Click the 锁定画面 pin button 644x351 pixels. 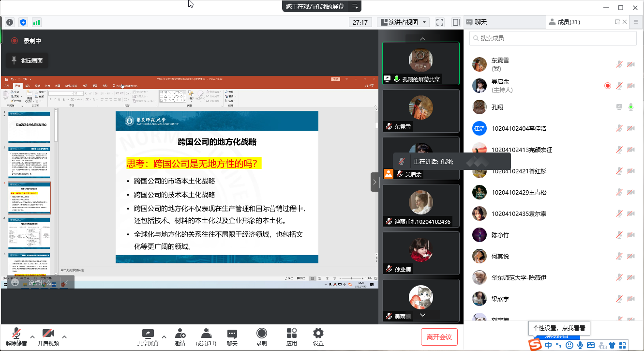coord(27,61)
